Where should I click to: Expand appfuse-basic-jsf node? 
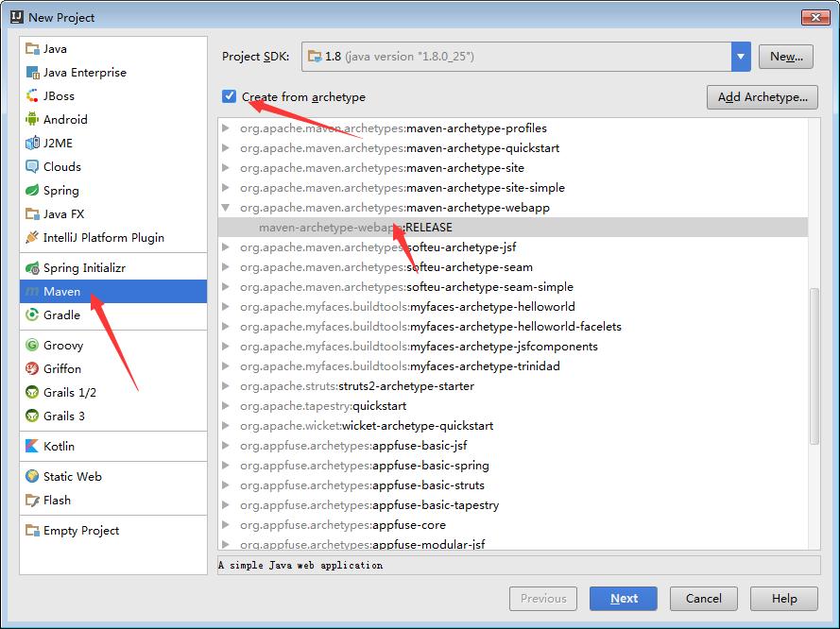pyautogui.click(x=226, y=445)
